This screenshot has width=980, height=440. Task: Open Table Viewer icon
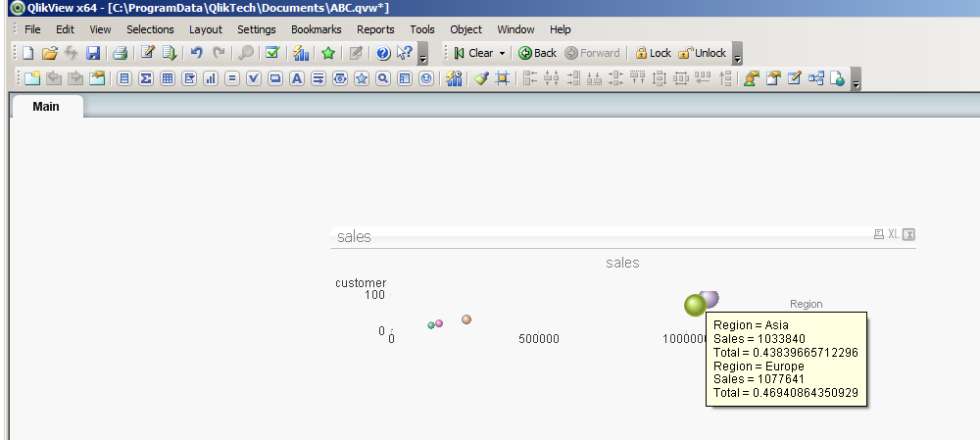click(x=815, y=78)
